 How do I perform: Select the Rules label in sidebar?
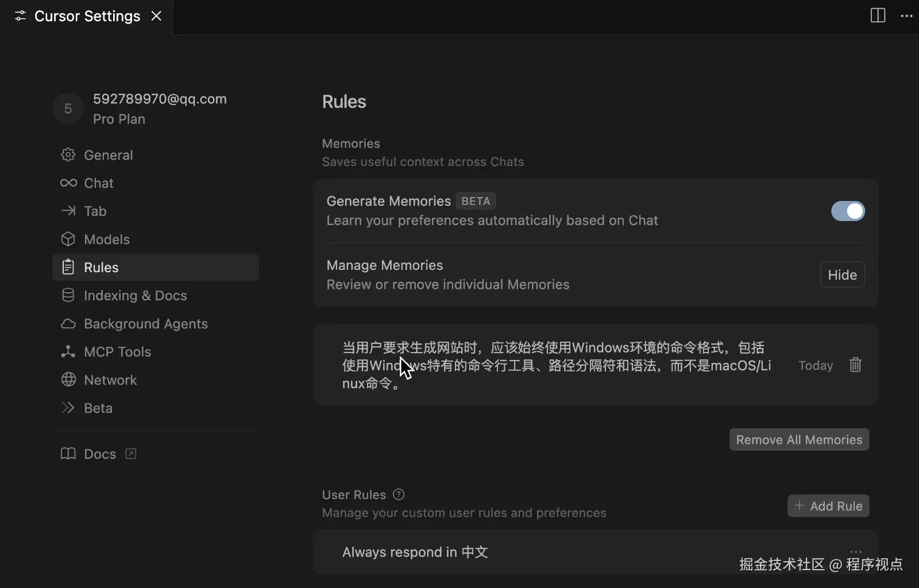101,268
